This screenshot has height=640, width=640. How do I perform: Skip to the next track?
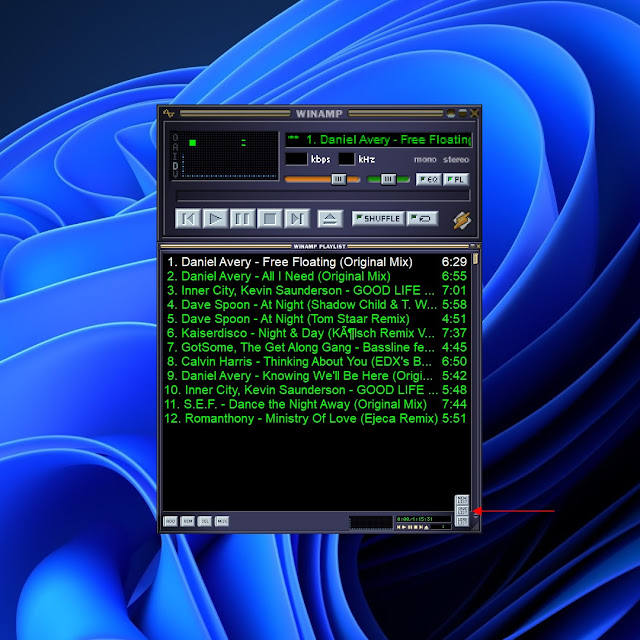297,219
